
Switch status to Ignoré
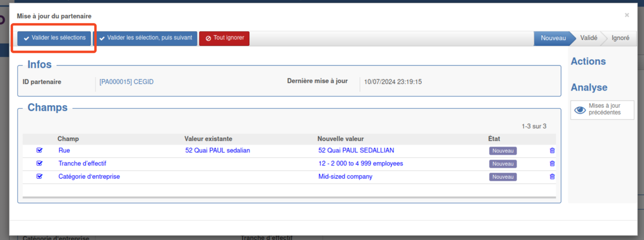(x=620, y=38)
